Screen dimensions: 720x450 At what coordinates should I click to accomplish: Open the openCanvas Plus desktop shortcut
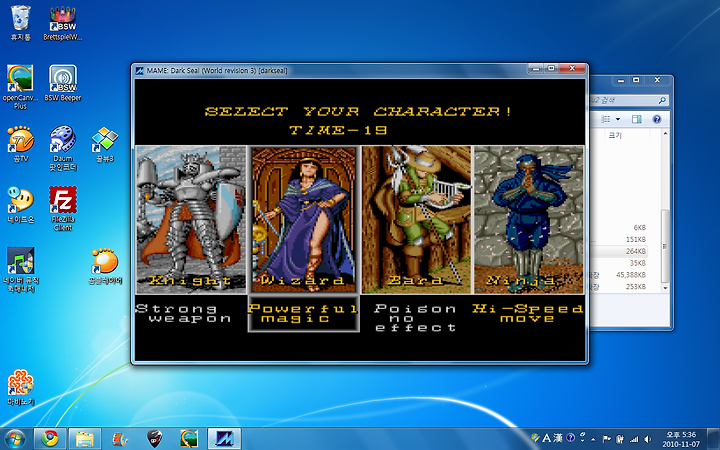click(20, 87)
